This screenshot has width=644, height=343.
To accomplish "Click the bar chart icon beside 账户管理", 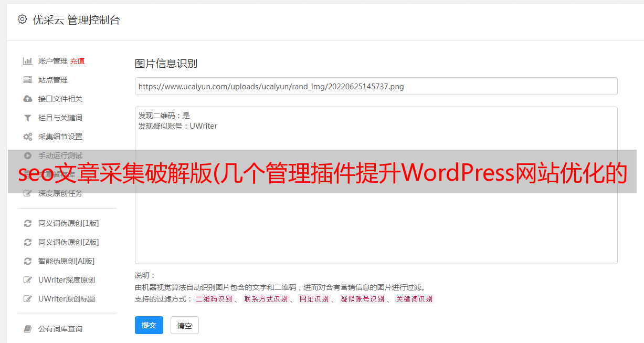I will 28,61.
